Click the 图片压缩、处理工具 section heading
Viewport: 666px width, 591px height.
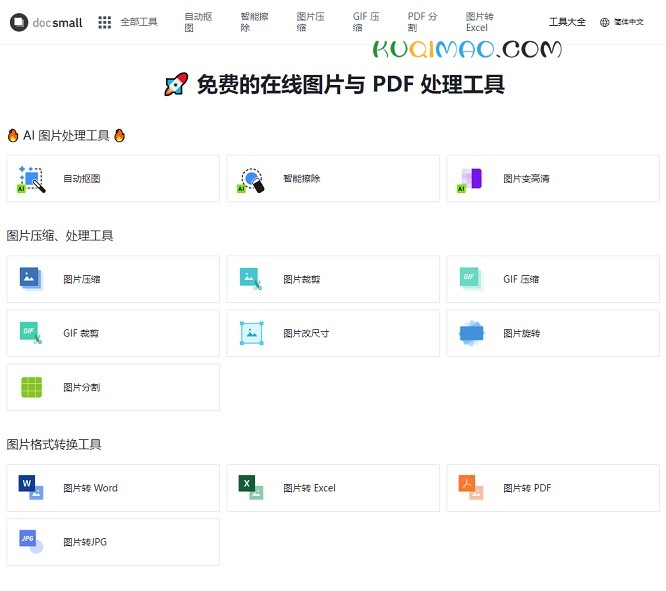60,235
